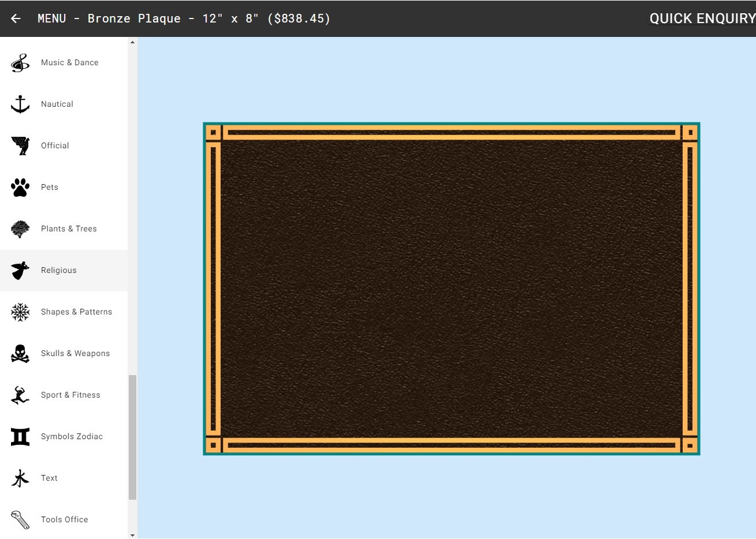Select the Music & Dance treble clef icon
Screen dimensions: 756x539
tap(20, 63)
